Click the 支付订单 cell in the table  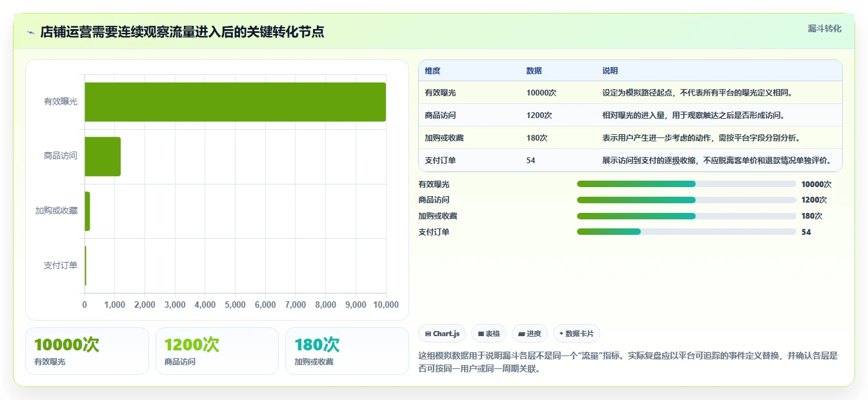pyautogui.click(x=441, y=161)
